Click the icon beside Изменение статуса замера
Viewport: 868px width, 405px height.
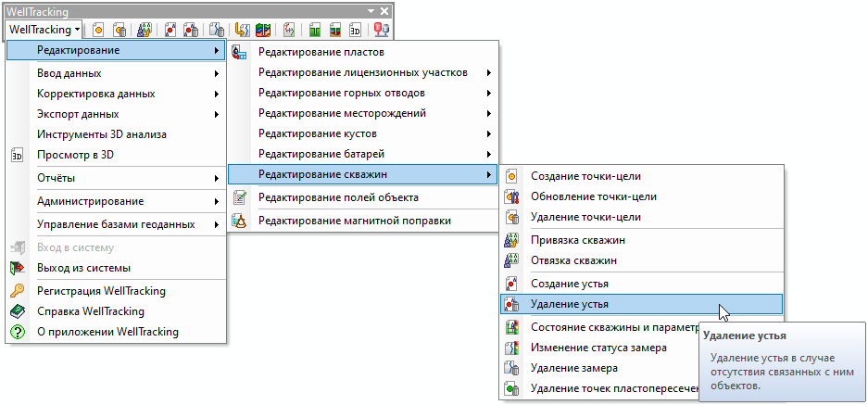click(x=511, y=348)
